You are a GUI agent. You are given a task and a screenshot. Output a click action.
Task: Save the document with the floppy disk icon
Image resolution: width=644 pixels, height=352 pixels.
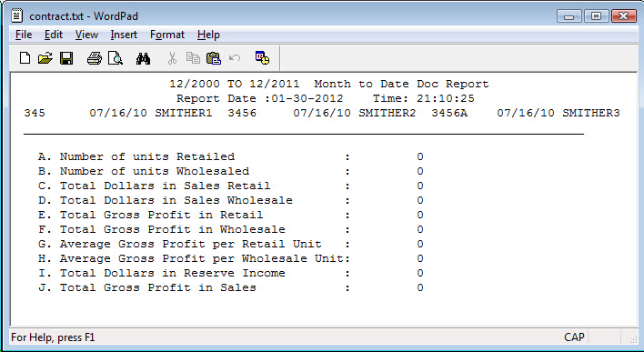click(x=66, y=58)
